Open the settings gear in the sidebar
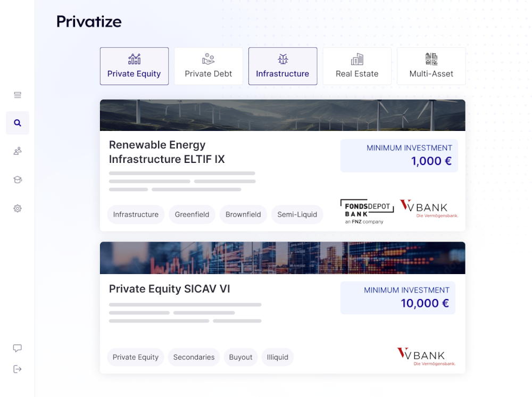The height and width of the screenshot is (397, 532). 17,208
